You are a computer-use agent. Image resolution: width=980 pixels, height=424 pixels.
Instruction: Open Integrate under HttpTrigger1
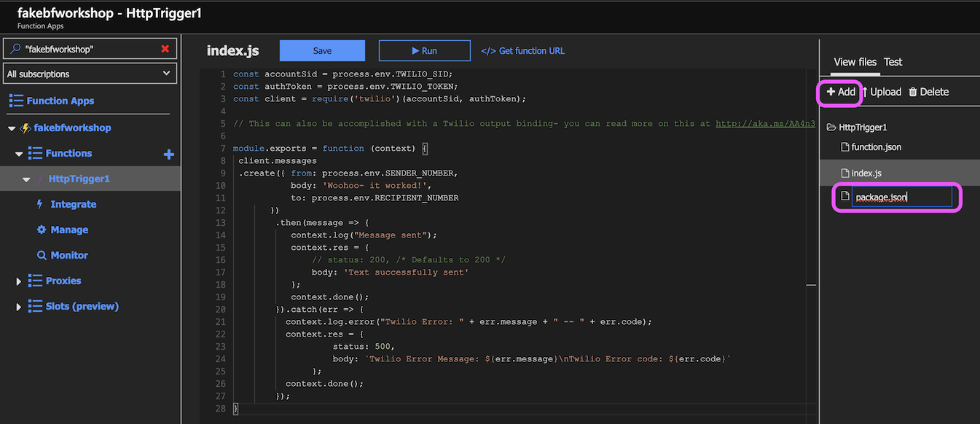coord(74,204)
